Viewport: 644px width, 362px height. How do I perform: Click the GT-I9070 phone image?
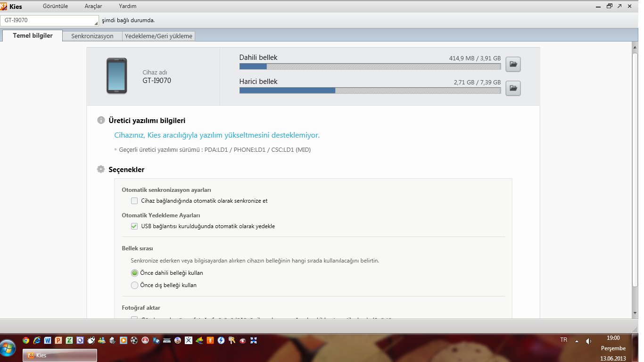pos(116,76)
